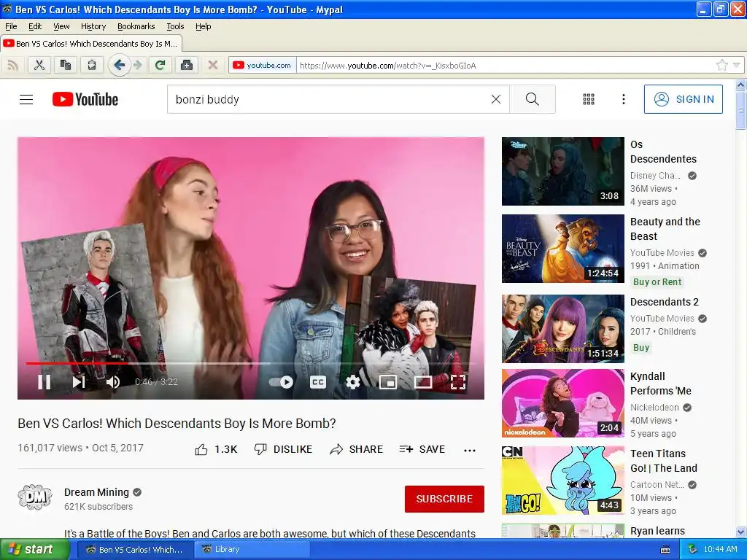This screenshot has height=560, width=747.
Task: Click the RSS feed toolbar icon
Action: point(13,65)
